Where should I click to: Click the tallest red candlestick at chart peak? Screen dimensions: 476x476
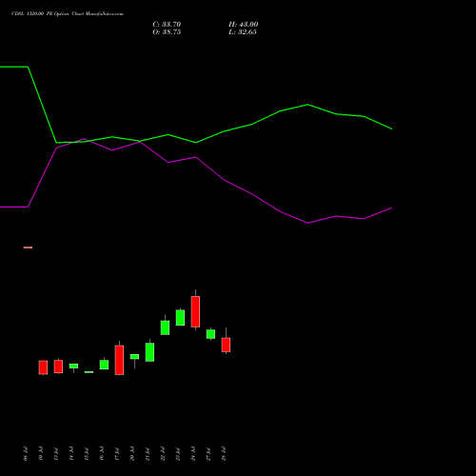coord(195,311)
